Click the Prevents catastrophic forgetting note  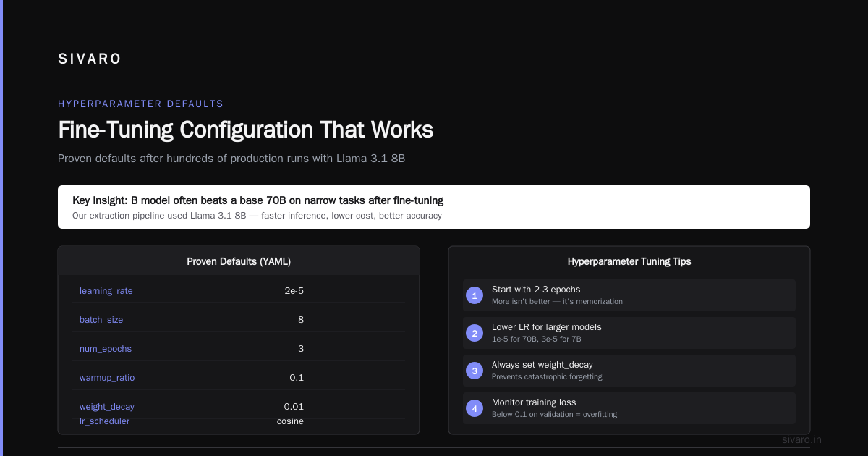(547, 377)
